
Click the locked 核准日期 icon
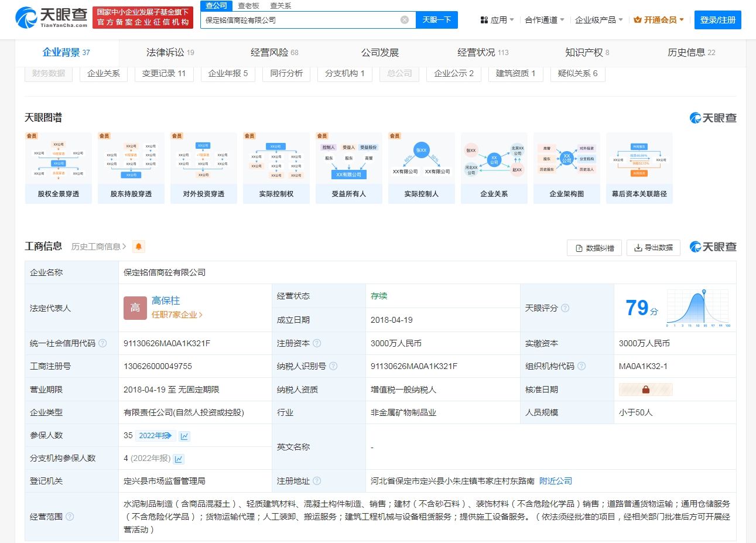pos(646,390)
